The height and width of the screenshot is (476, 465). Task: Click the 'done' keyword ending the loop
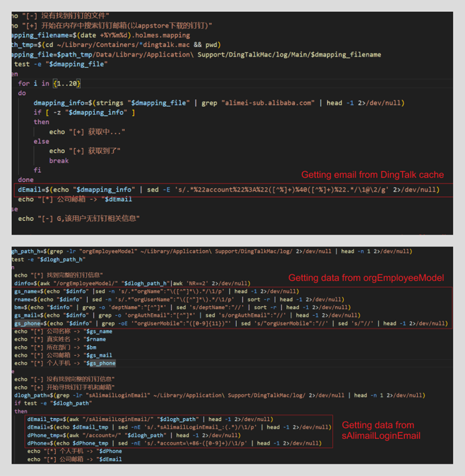pos(26,180)
